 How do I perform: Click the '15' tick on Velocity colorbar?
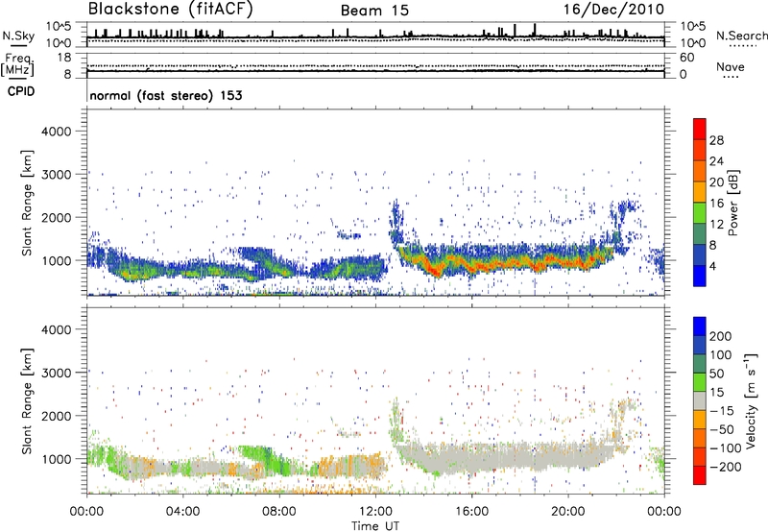(x=716, y=393)
